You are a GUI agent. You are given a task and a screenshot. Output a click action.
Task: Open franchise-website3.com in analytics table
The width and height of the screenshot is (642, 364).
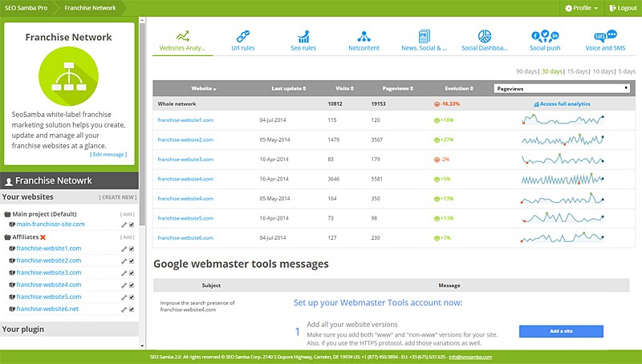pos(185,160)
